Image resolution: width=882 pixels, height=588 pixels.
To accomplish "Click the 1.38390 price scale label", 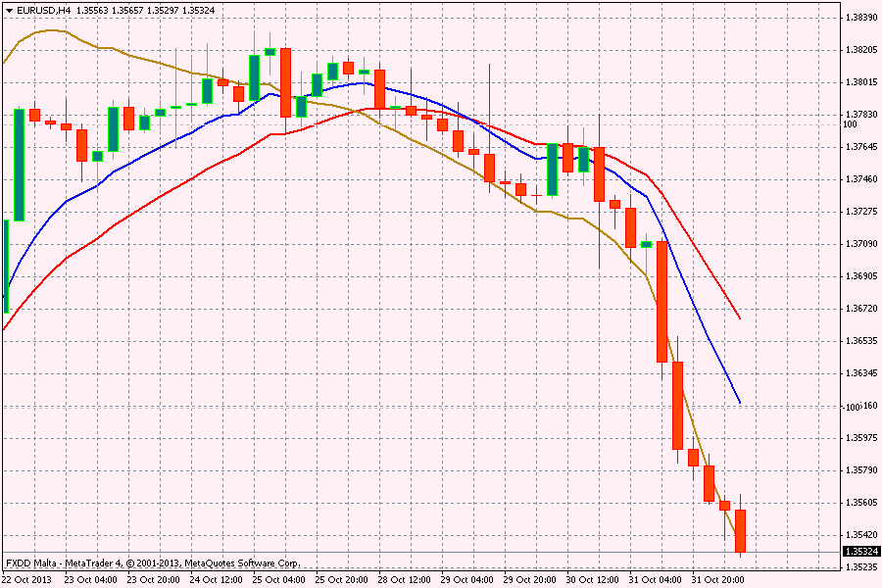I will (860, 18).
